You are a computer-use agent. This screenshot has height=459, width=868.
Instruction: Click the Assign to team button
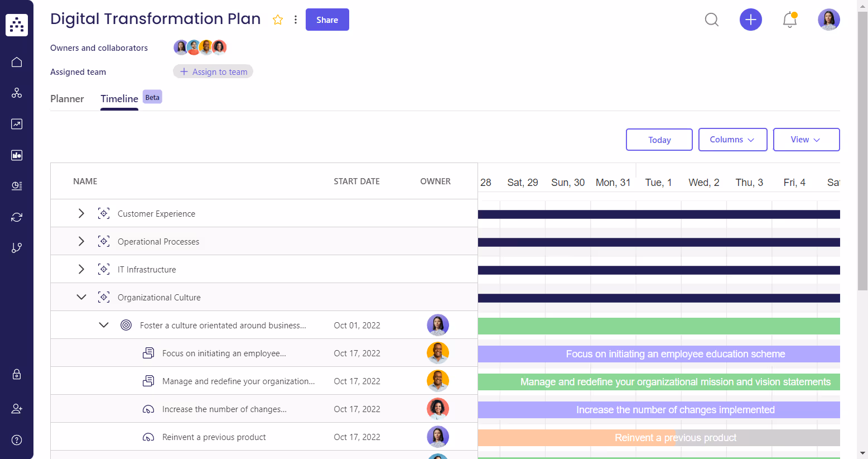[x=213, y=71]
